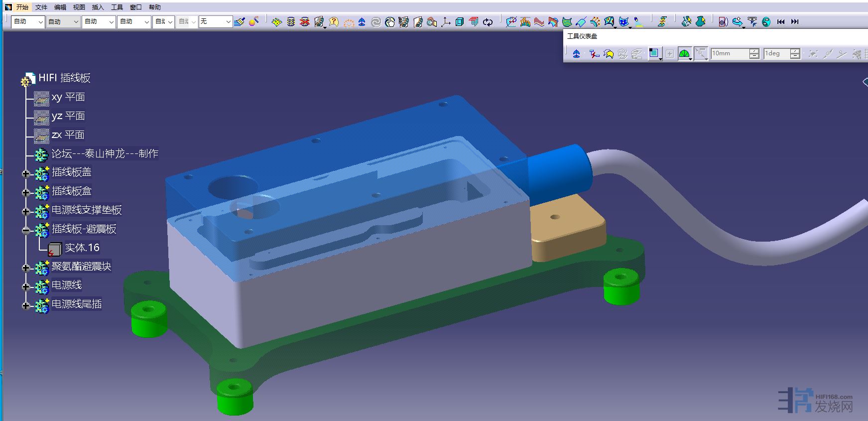The image size is (868, 421).
Task: Select 实体.16 in the specification tree
Action: click(82, 248)
